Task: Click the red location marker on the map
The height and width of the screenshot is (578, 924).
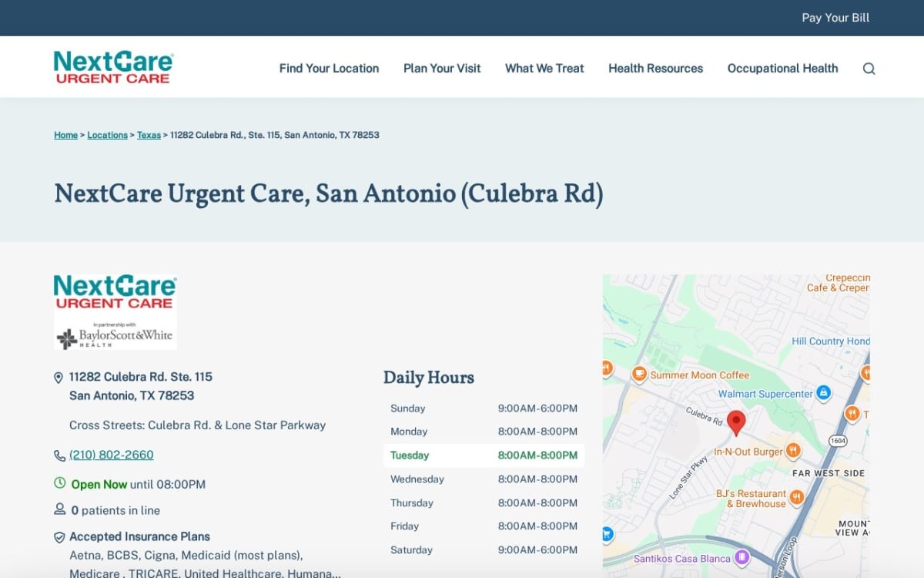Action: point(736,423)
